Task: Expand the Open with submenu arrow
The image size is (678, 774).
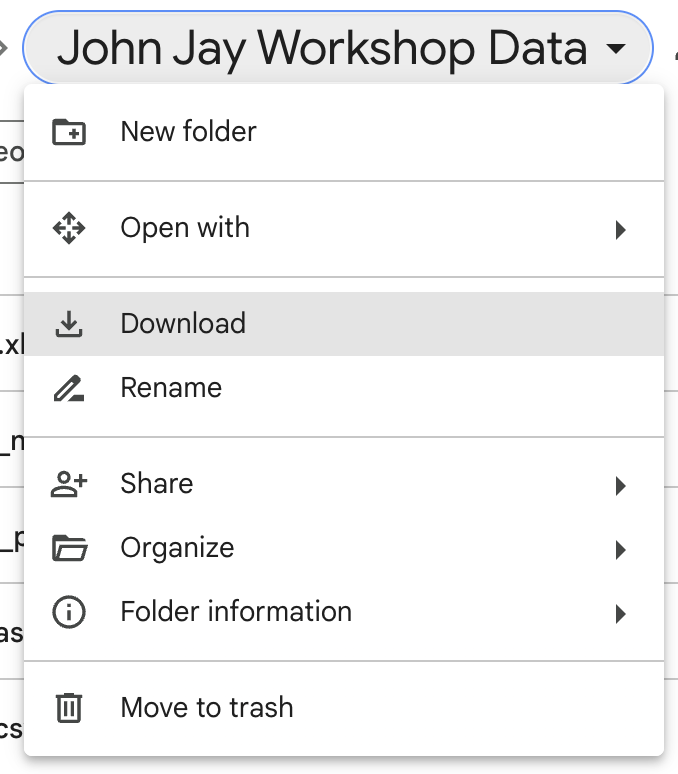Action: 621,230
